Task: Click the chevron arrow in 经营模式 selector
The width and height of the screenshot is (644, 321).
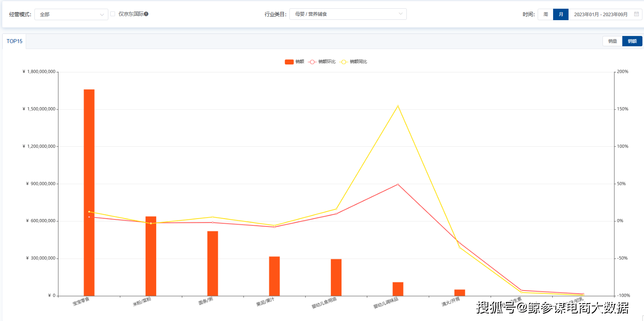Action: tap(102, 15)
